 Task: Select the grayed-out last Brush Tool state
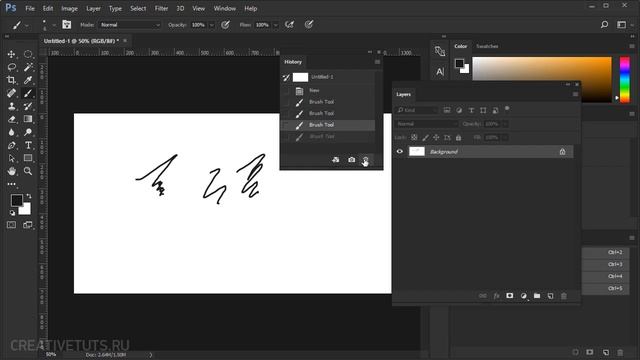[x=328, y=136]
